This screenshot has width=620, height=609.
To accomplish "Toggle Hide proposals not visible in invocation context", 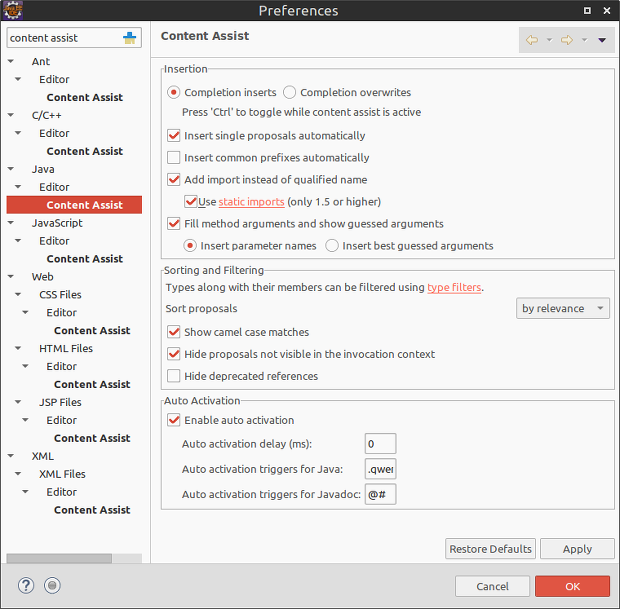I will [x=174, y=354].
